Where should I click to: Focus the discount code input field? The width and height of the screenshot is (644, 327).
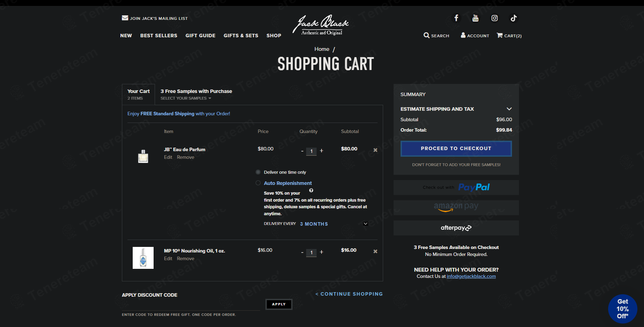(x=191, y=305)
